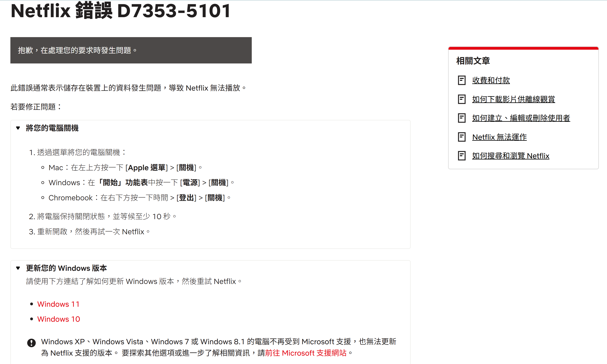607x364 pixels.
Task: Collapse the 更新您的 Windows 版本 section triangle
Action: tap(18, 268)
